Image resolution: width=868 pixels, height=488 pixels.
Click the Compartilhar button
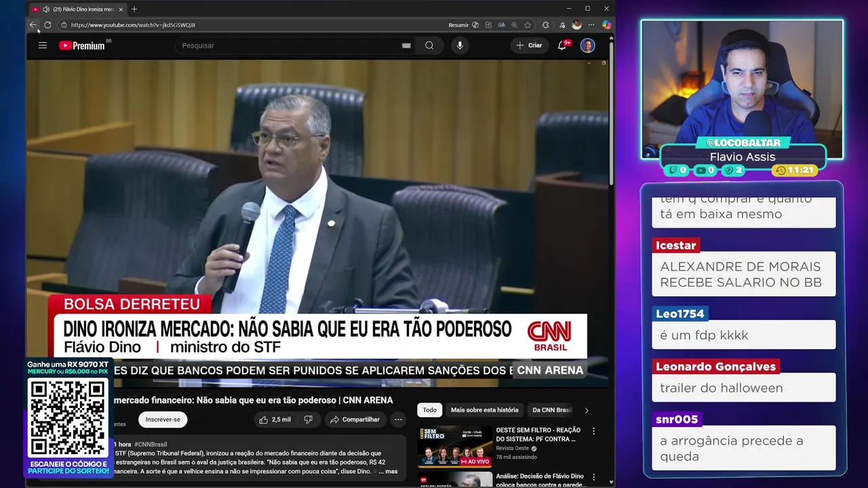coord(355,420)
